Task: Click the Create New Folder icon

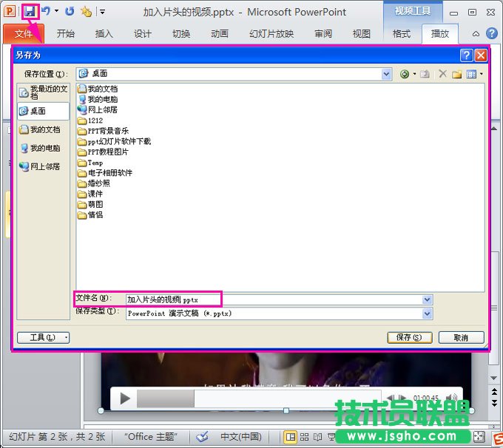Action: [457, 75]
